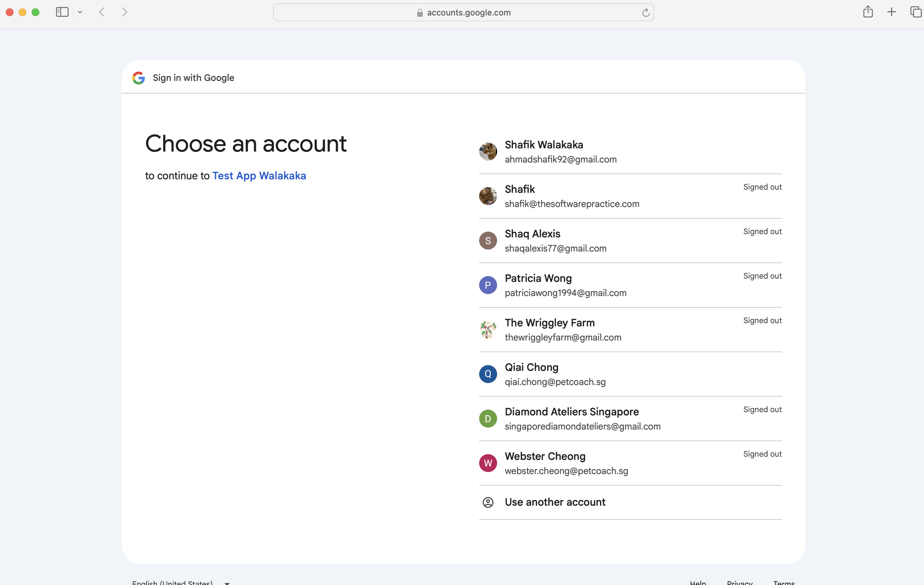Image resolution: width=924 pixels, height=585 pixels.
Task: Select Diamond Ateliers Singapore account
Action: 630,419
